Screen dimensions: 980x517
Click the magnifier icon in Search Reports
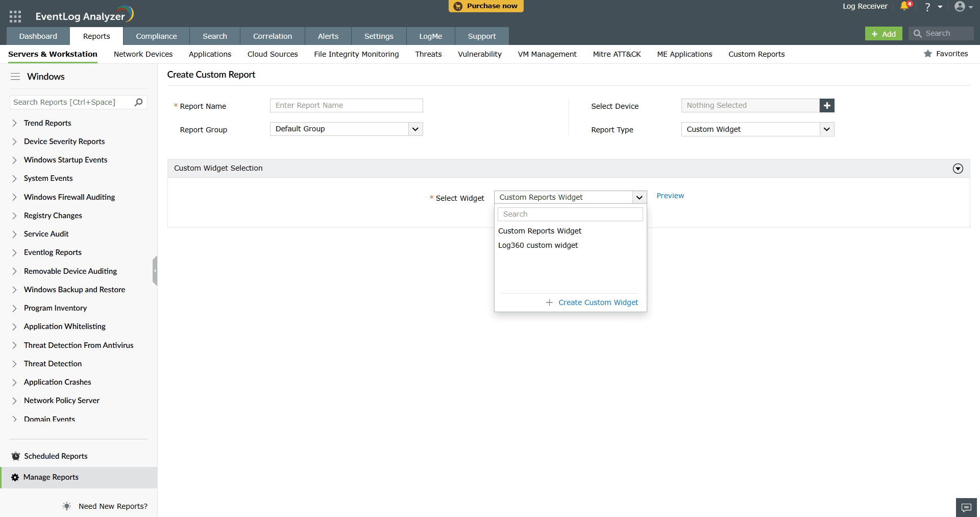(x=139, y=102)
